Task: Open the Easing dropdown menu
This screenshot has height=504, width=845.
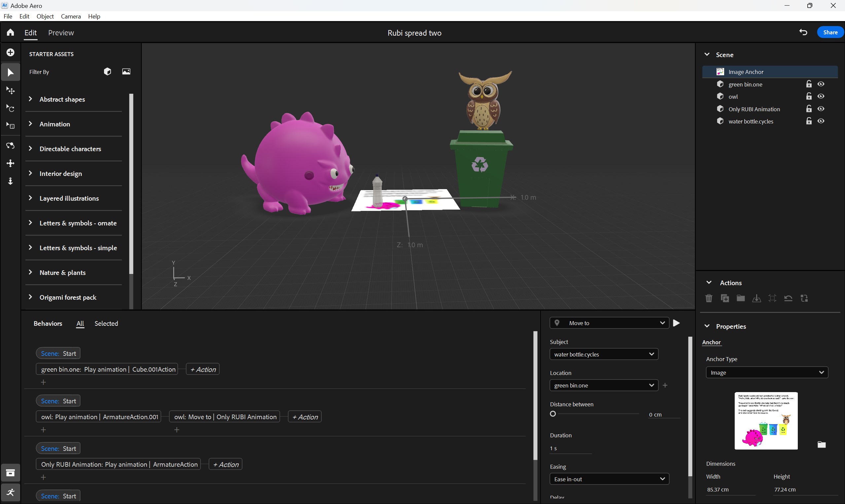Action: point(608,478)
